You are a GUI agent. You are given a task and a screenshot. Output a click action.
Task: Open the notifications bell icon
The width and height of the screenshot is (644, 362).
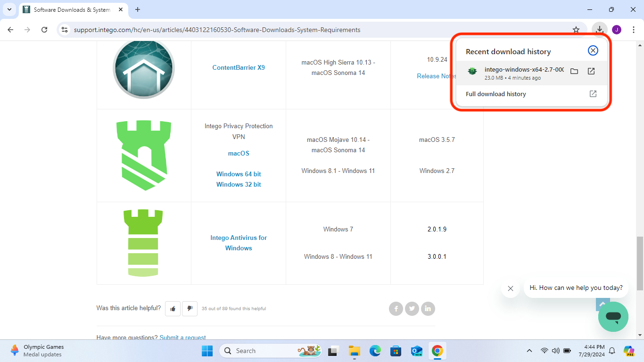pos(612,351)
